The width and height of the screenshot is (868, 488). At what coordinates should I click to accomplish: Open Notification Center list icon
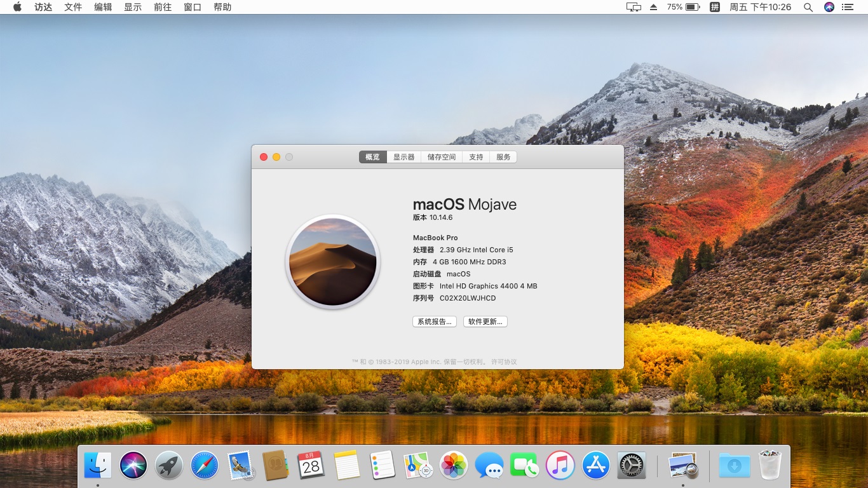tap(848, 7)
